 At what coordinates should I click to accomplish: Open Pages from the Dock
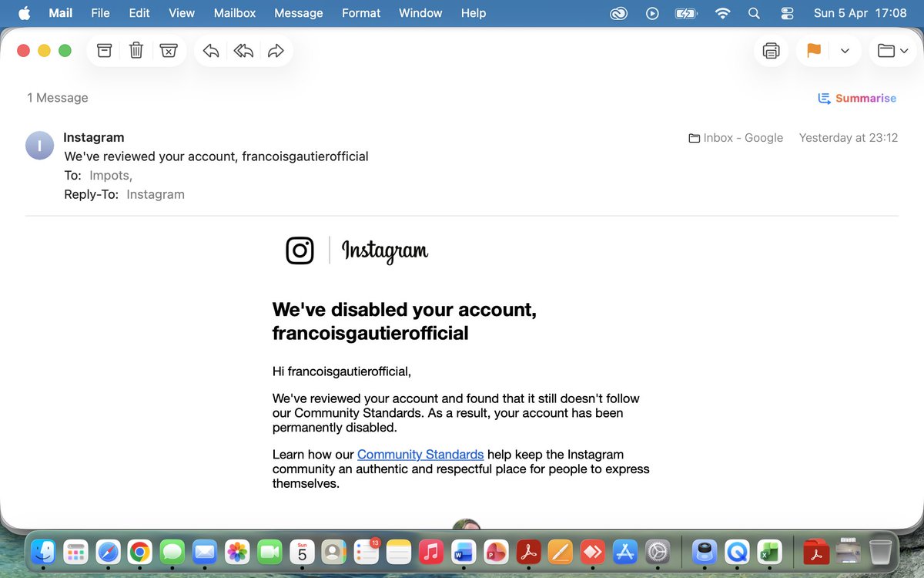pyautogui.click(x=561, y=552)
